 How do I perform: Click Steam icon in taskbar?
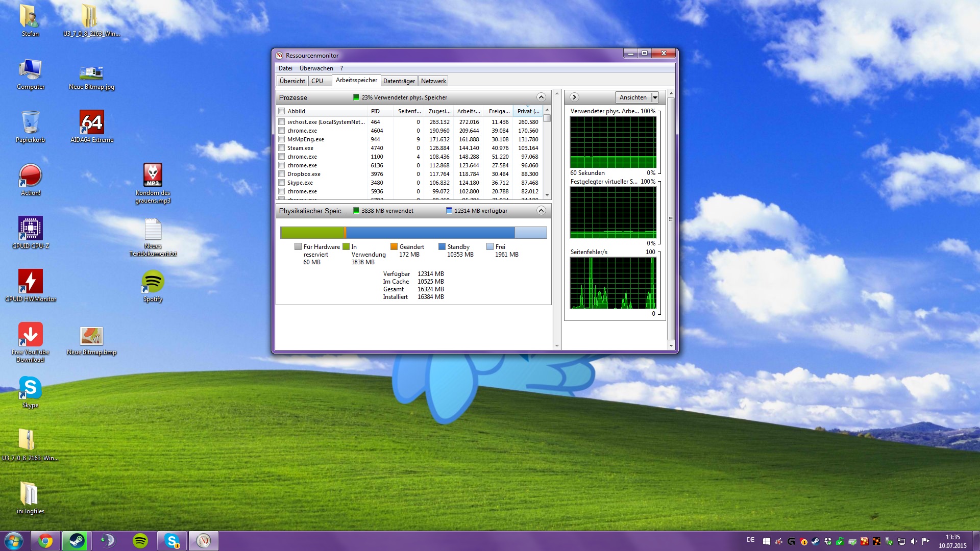click(77, 540)
